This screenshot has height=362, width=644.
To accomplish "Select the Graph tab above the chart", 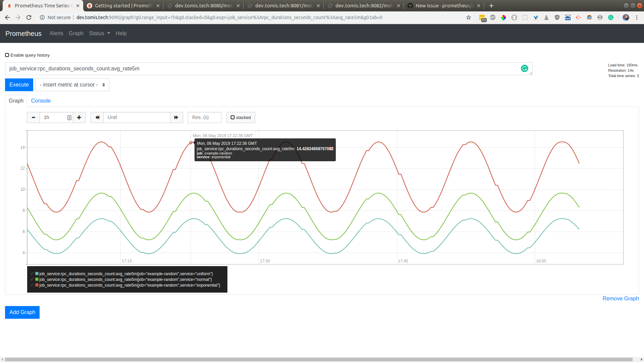I will coord(16,101).
